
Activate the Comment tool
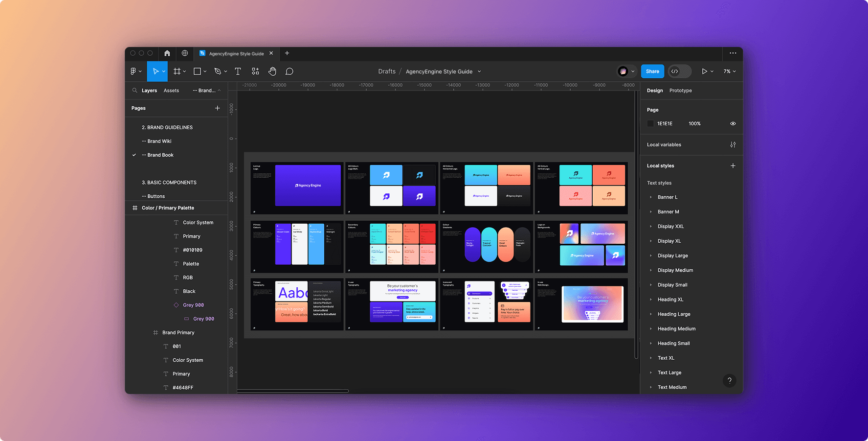point(289,71)
